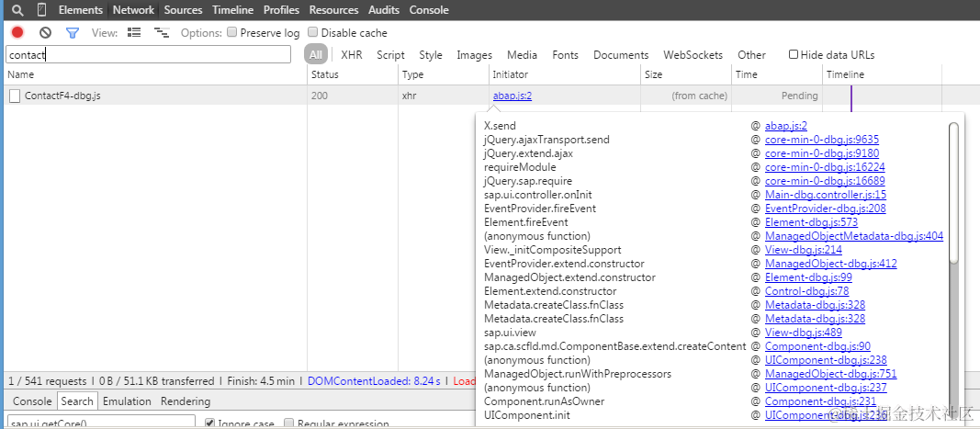
Task: Open the ManagedObject-dbg.js:412 link
Action: click(x=830, y=264)
